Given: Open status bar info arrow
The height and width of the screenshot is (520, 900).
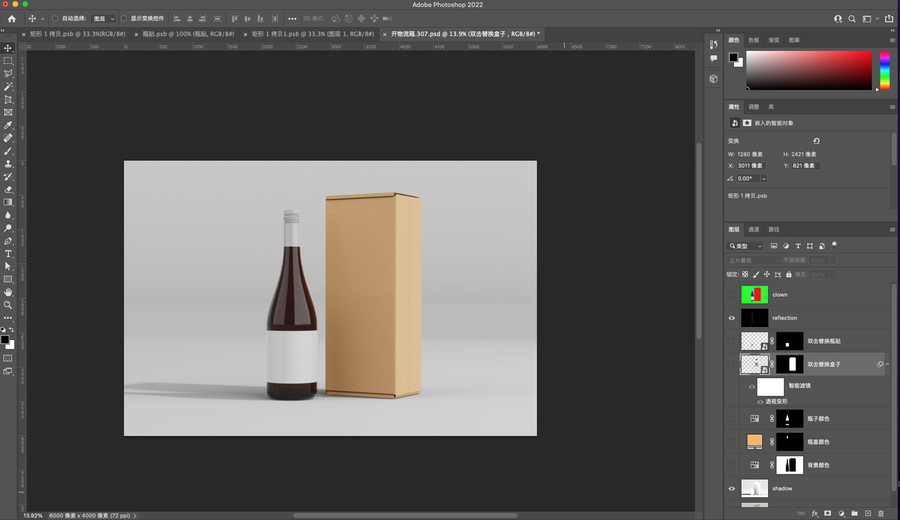Looking at the screenshot, I should tap(135, 515).
